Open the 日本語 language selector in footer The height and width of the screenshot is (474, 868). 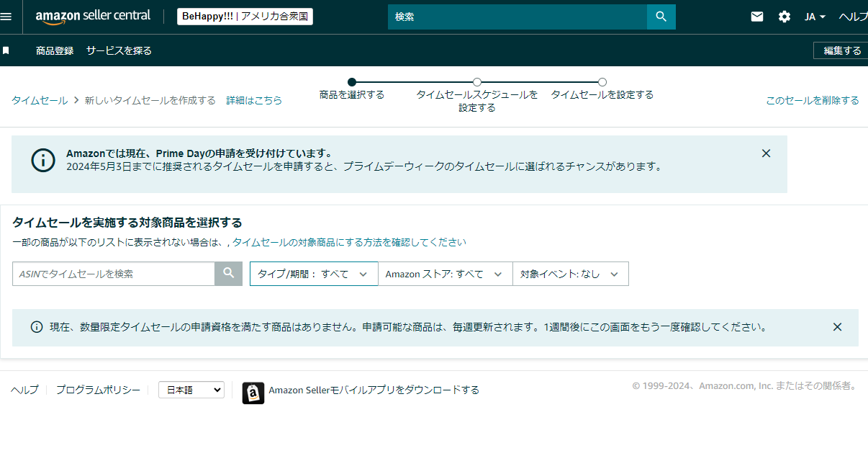pyautogui.click(x=191, y=390)
